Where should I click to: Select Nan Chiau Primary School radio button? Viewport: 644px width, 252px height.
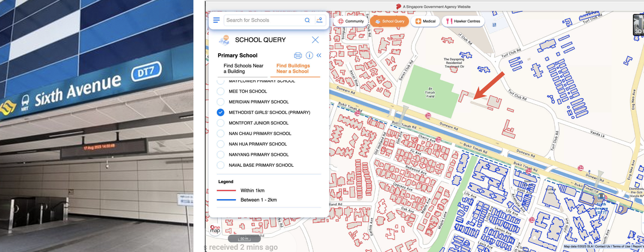pos(221,133)
